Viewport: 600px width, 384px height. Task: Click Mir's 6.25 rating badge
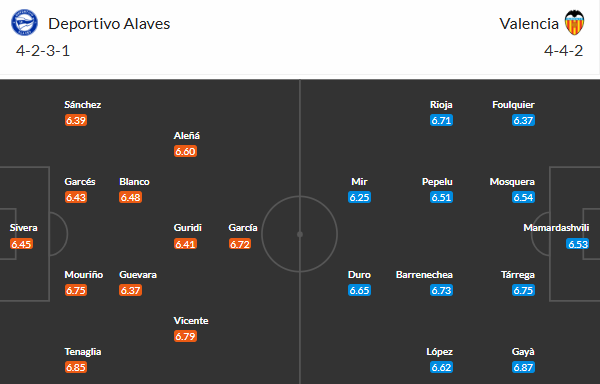(359, 197)
